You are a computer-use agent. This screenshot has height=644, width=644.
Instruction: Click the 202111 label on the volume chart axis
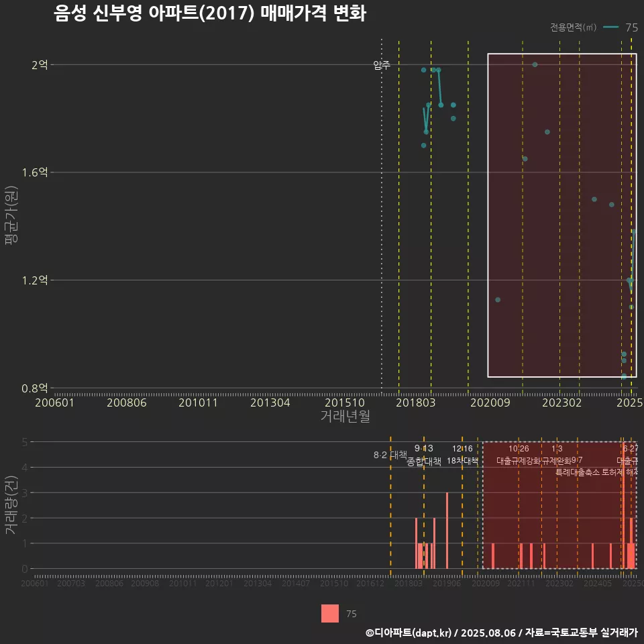[x=521, y=583]
